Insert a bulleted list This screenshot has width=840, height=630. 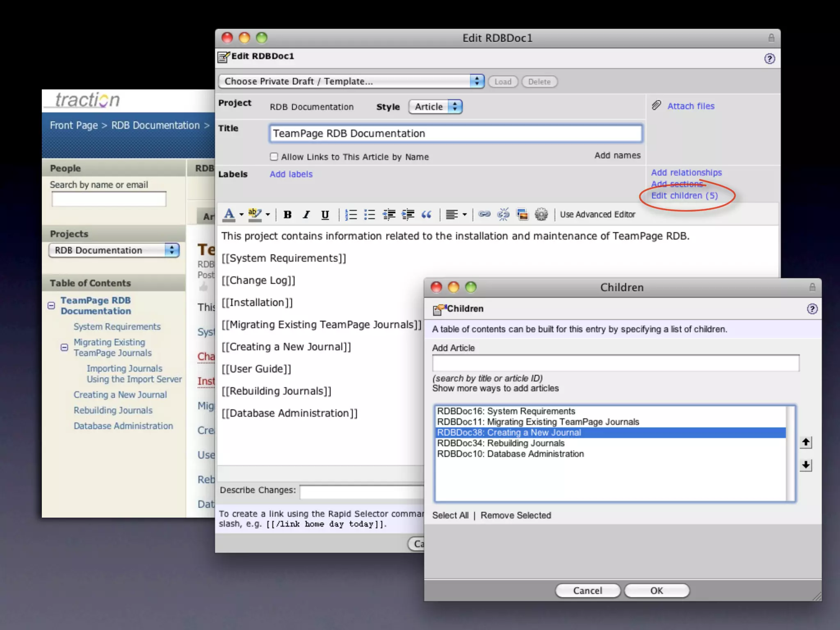coord(370,215)
